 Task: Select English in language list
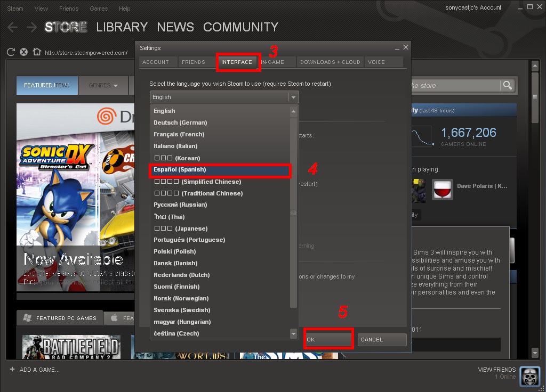[220, 111]
